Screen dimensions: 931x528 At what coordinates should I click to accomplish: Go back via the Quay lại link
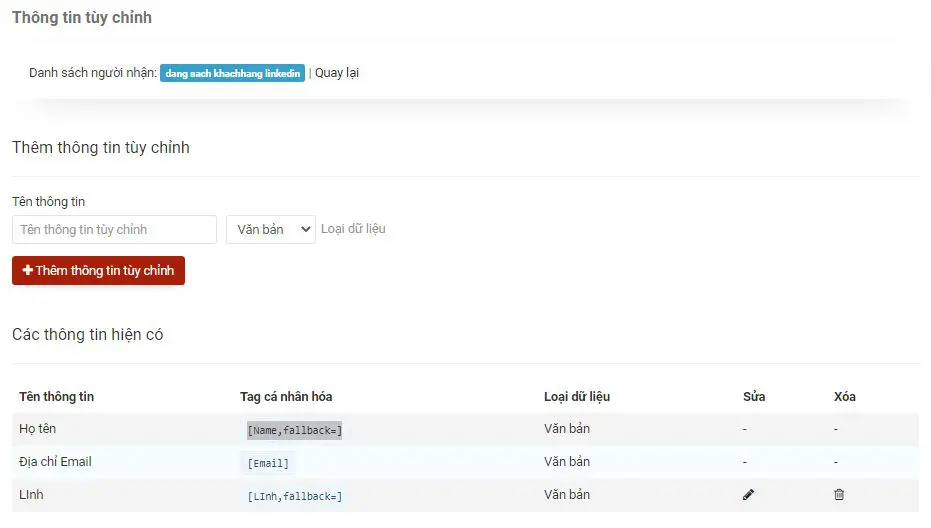pos(337,73)
